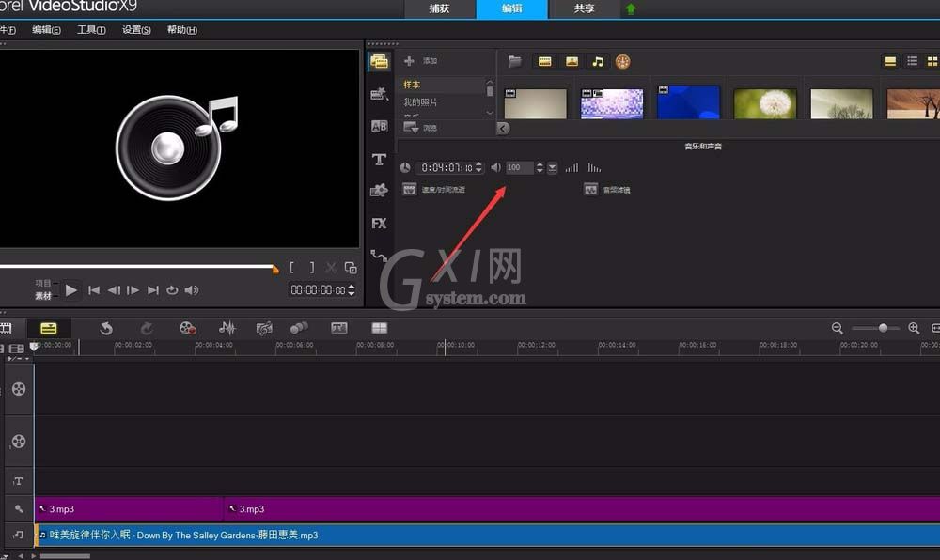Toggle photo files shown in library

pyautogui.click(x=572, y=61)
